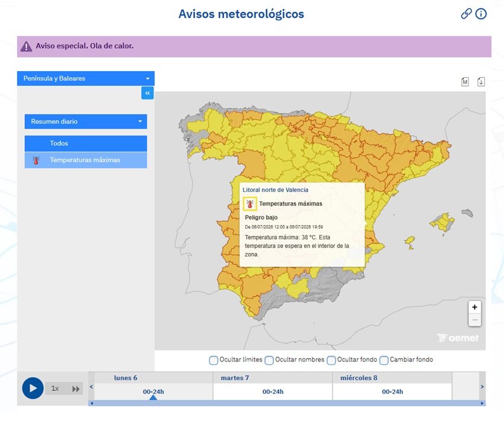Click the thermometer icon beside Temperaturas máximas filter
504x423 pixels.
[x=36, y=161]
